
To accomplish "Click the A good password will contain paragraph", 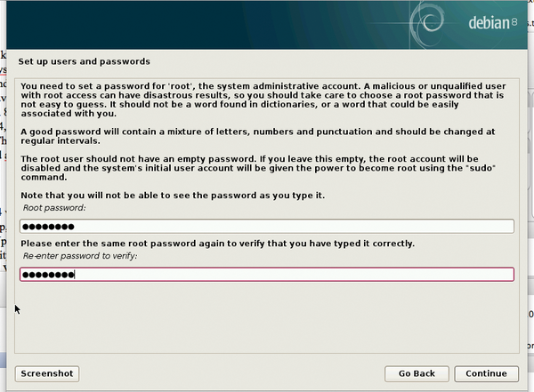I will [x=258, y=136].
